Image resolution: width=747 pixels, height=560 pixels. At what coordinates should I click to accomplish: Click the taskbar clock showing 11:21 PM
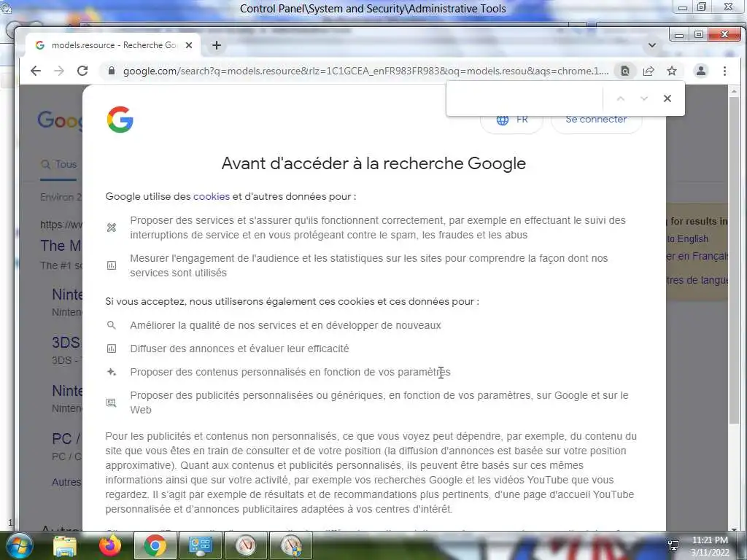click(x=710, y=546)
